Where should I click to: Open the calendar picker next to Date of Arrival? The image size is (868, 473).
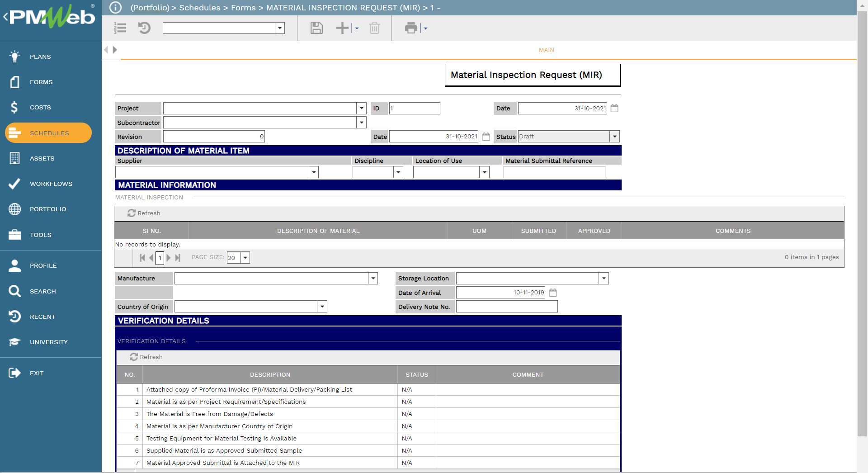553,293
